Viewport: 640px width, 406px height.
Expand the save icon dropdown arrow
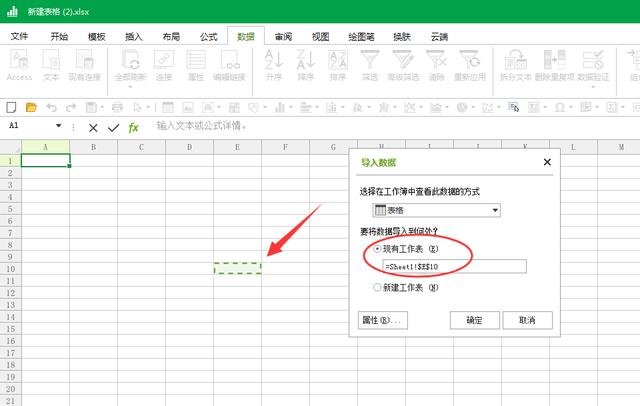(x=102, y=107)
